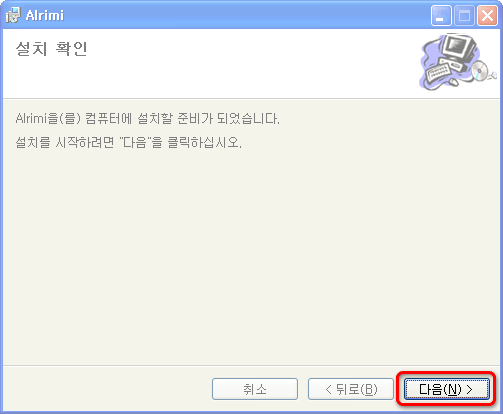Click the empty footer area left of 취소
The height and width of the screenshot is (414, 503).
[107, 389]
